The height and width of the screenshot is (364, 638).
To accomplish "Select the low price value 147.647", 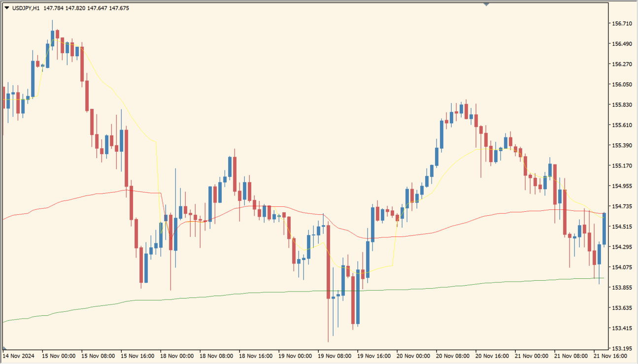I will coord(97,8).
